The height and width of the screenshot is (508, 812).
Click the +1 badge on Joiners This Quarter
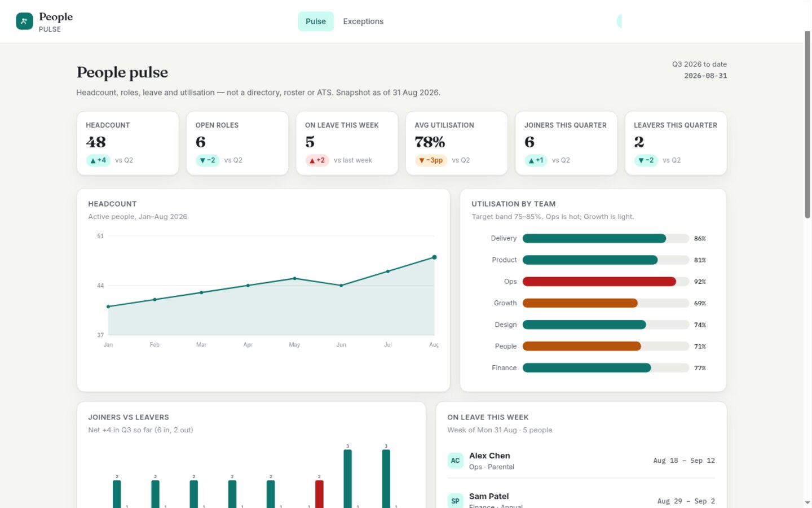point(536,160)
